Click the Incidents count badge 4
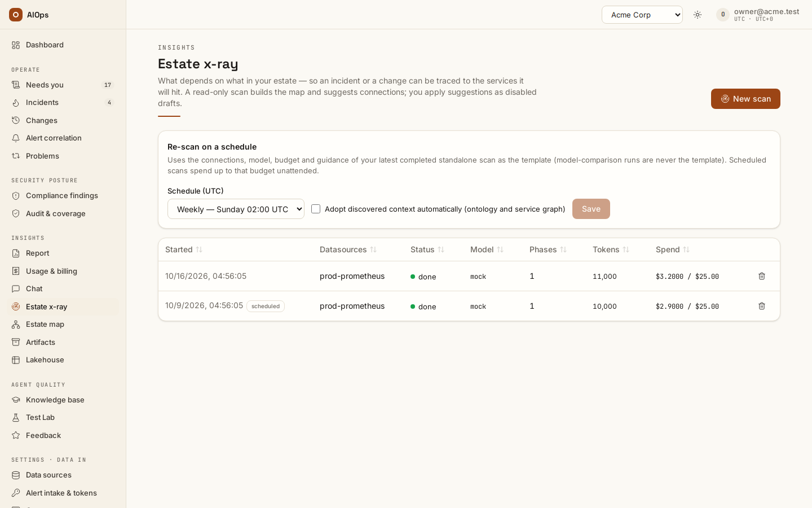 (x=109, y=102)
